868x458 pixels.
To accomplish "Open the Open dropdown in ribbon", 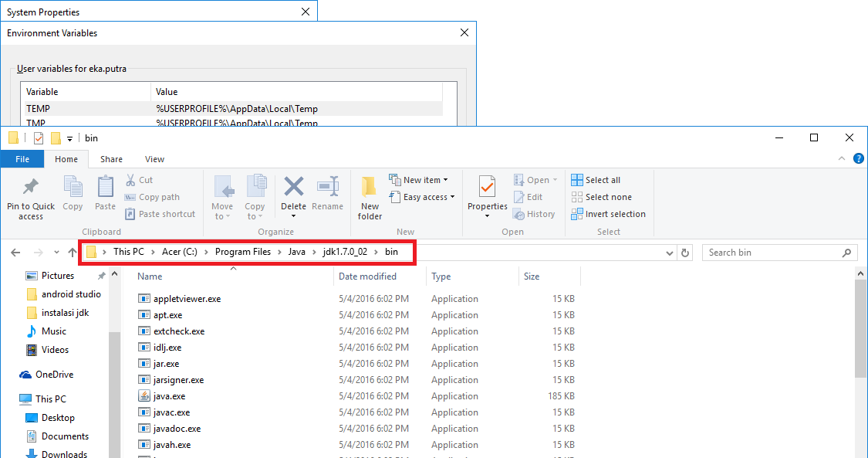I will [535, 180].
